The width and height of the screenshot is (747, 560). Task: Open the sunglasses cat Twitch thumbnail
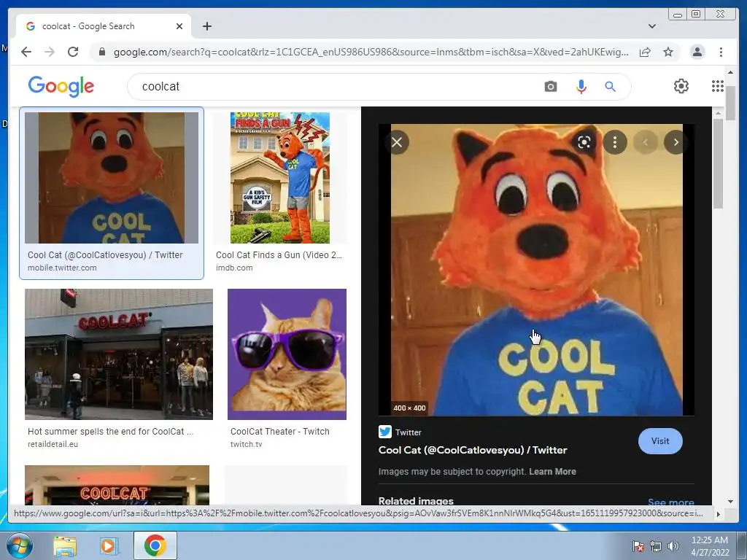point(287,354)
